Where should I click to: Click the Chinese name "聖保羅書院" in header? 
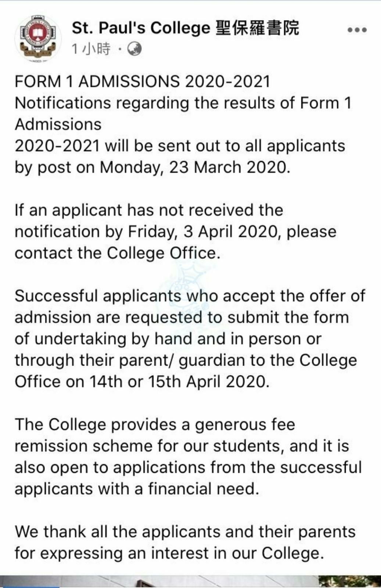click(x=257, y=28)
